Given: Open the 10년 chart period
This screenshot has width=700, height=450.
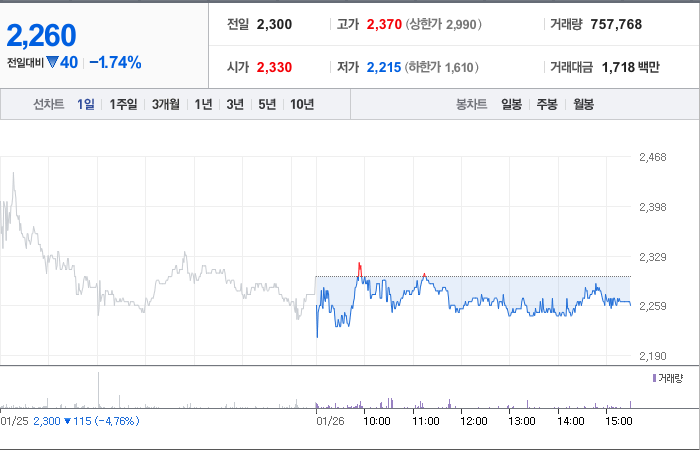Looking at the screenshot, I should tap(302, 104).
